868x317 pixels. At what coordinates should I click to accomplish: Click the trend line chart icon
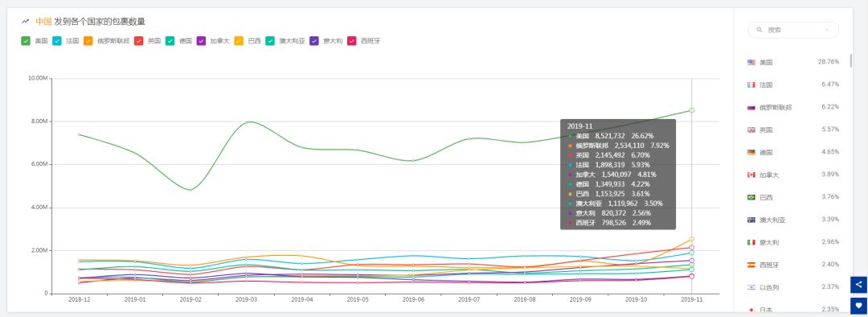[x=25, y=22]
